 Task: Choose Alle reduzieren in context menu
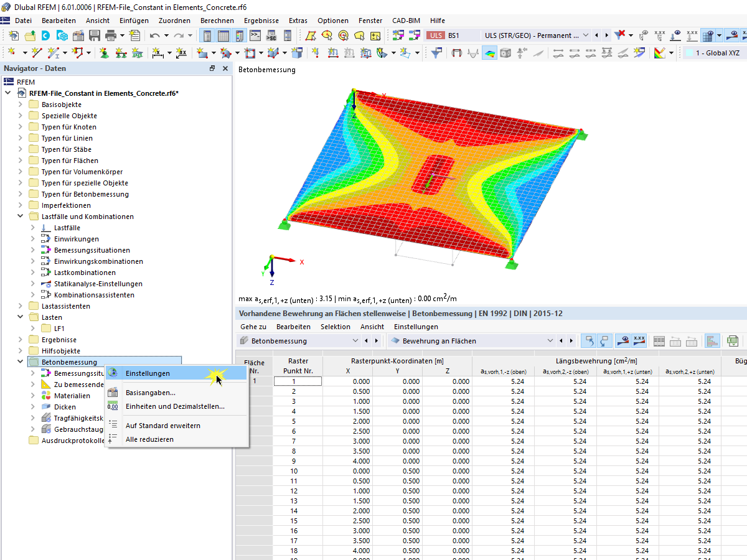(176, 439)
